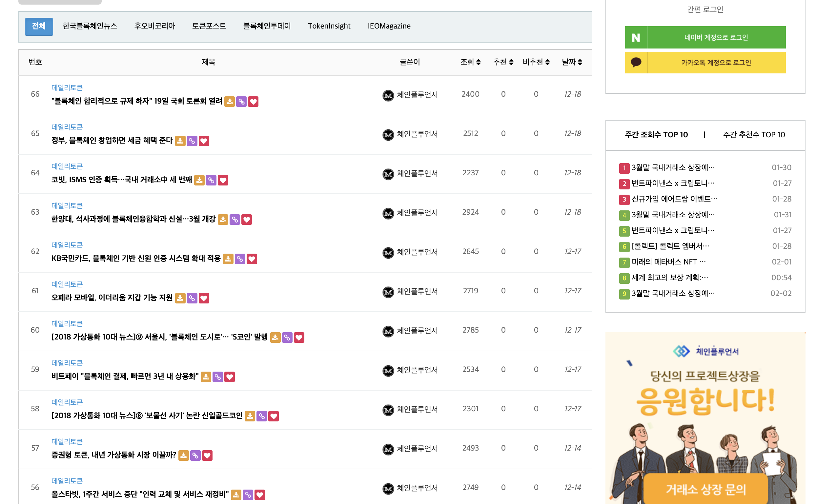The width and height of the screenshot is (816, 504).
Task: Sort list by 추천 column arrows
Action: pos(511,62)
